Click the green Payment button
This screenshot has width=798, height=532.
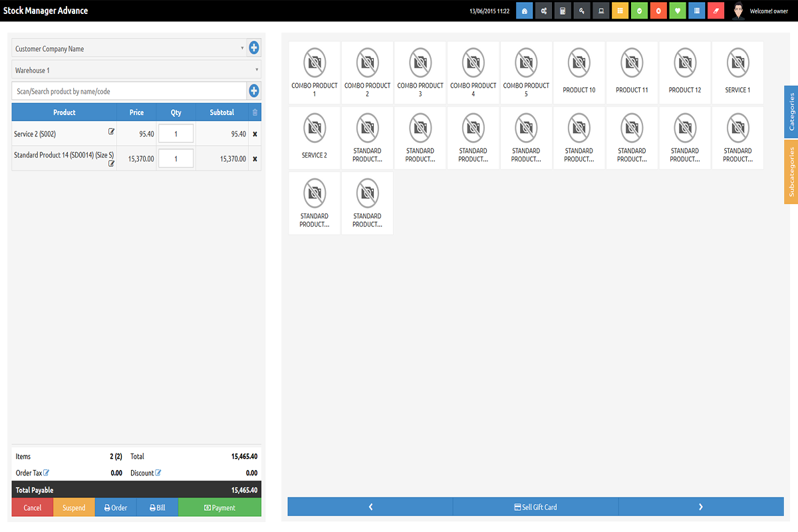(x=219, y=507)
